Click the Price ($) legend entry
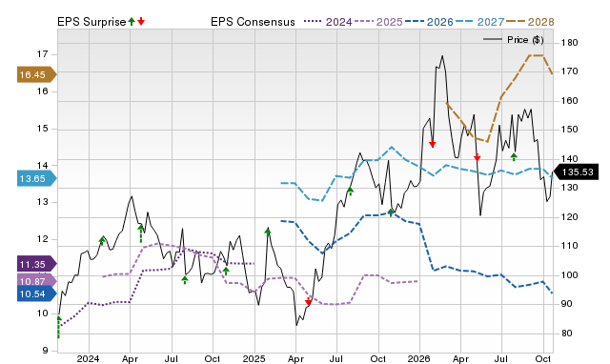Viewport: 610px width, 364px height. coord(514,40)
